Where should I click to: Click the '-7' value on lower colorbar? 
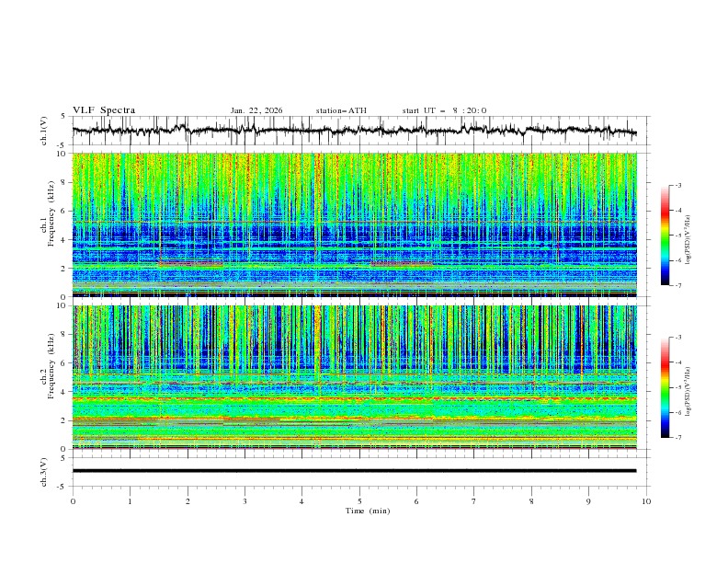pos(677,438)
